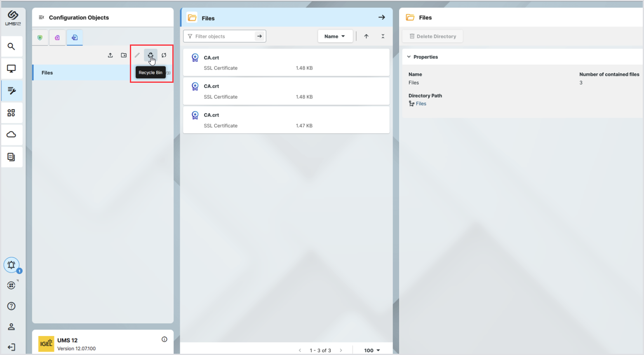Viewport: 644px width, 355px height.
Task: Show UMS 12 version info icon
Action: 165,339
